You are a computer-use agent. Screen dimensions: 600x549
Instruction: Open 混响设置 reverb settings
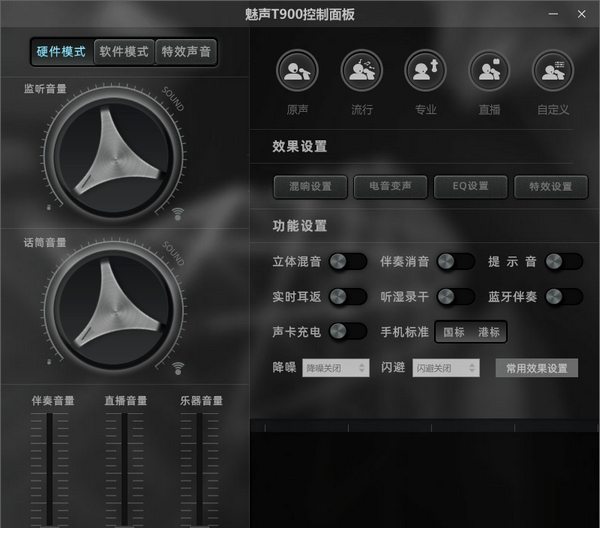click(x=310, y=187)
